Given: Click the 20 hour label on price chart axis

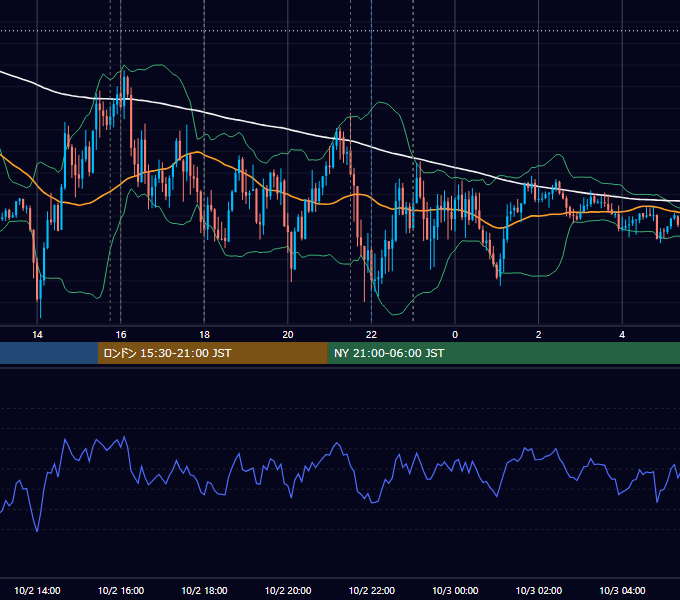Looking at the screenshot, I should (x=288, y=335).
